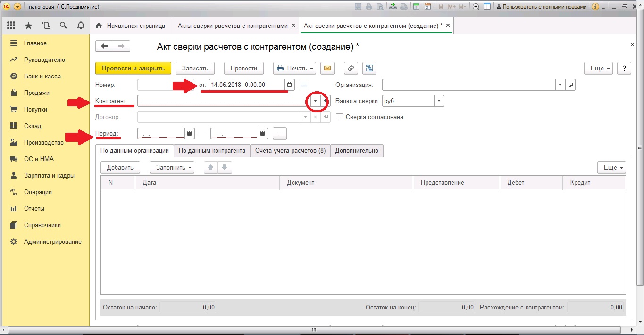Screen dimensions: 644x335
Task: Open the Печать dropdown menu
Action: click(x=295, y=69)
